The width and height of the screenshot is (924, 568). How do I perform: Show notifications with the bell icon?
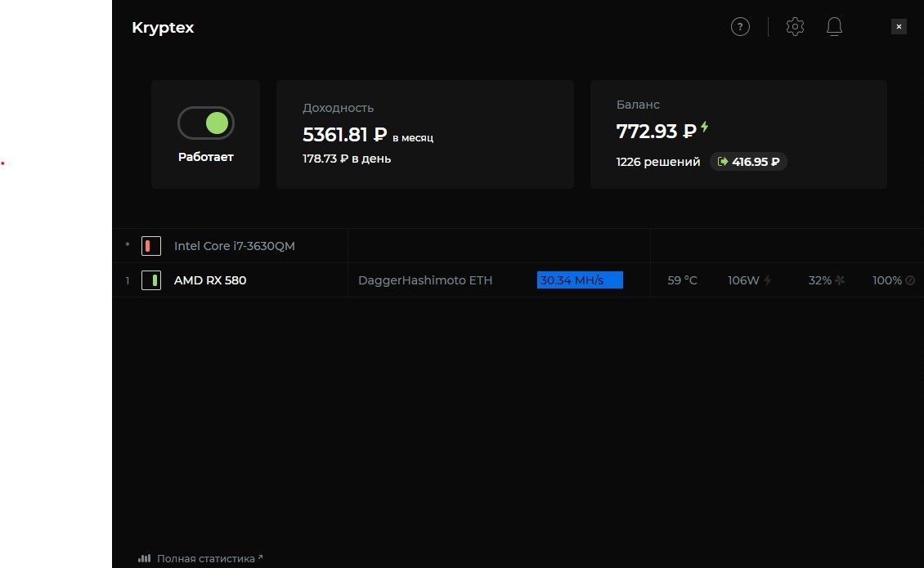point(834,27)
